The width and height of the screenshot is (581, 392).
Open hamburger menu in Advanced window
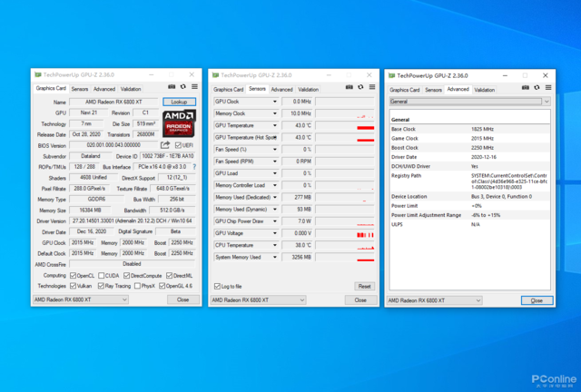(548, 87)
